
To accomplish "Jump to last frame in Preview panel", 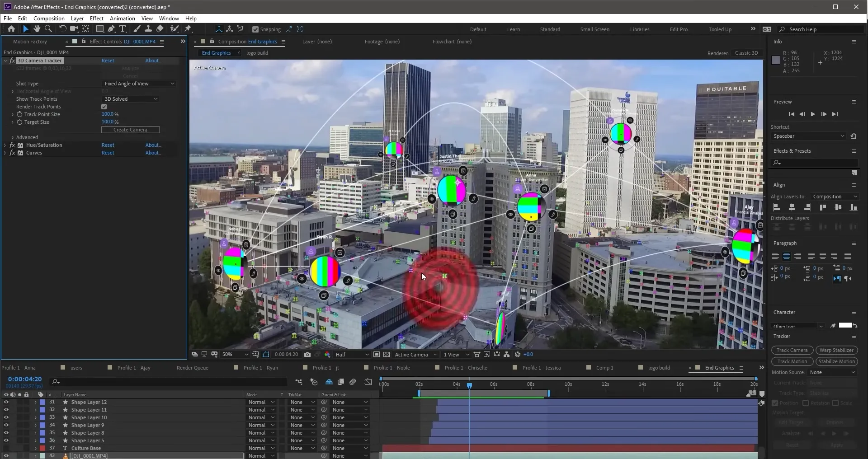I will coord(835,114).
